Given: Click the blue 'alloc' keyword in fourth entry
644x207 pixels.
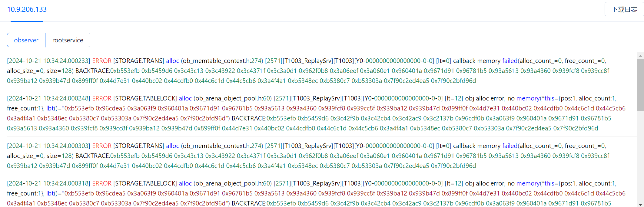Looking at the screenshot, I should (185, 183).
